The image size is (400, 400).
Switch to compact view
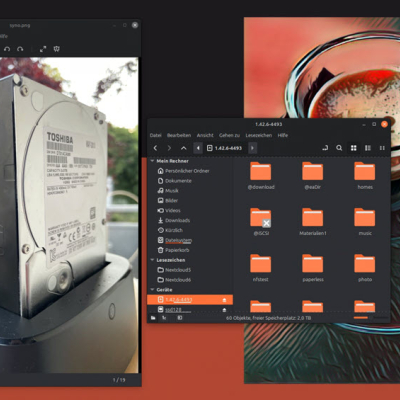point(382,148)
